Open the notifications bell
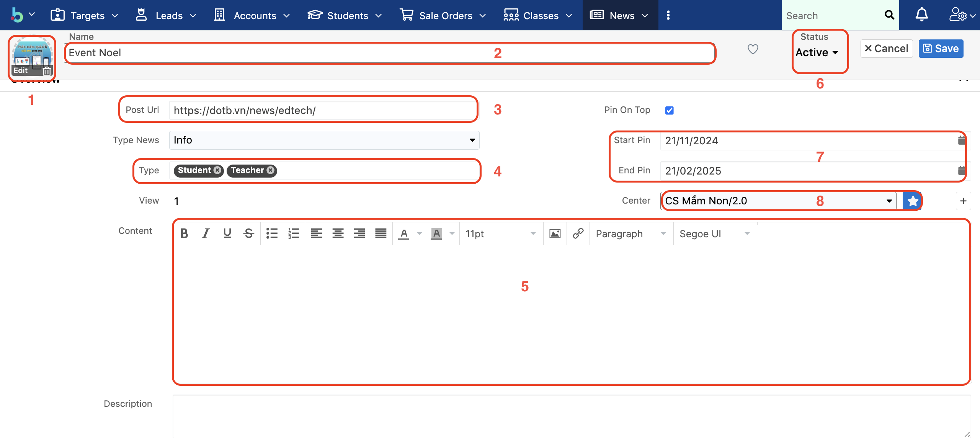The image size is (980, 447). coord(921,15)
